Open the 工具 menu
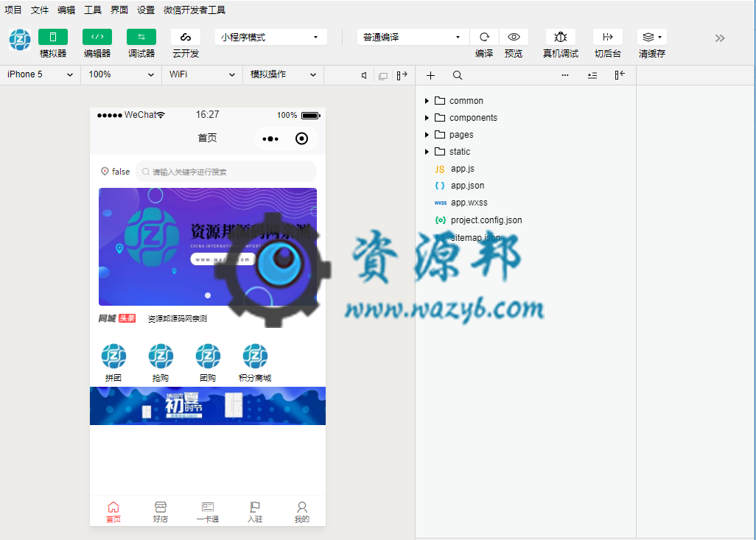The height and width of the screenshot is (540, 756). tap(93, 10)
